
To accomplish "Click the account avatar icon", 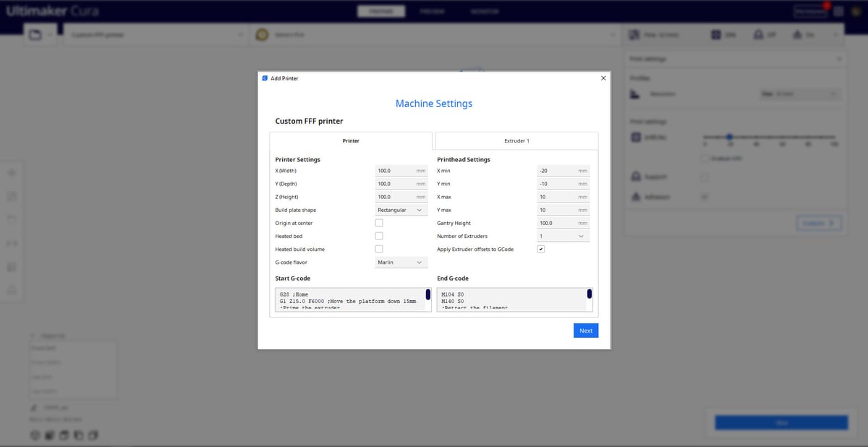I will tap(856, 12).
